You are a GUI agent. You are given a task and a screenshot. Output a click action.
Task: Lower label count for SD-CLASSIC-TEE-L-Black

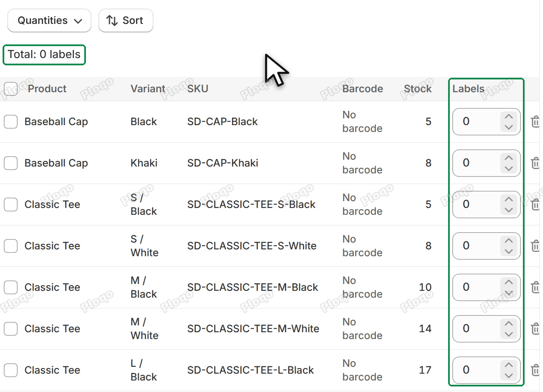tap(509, 375)
